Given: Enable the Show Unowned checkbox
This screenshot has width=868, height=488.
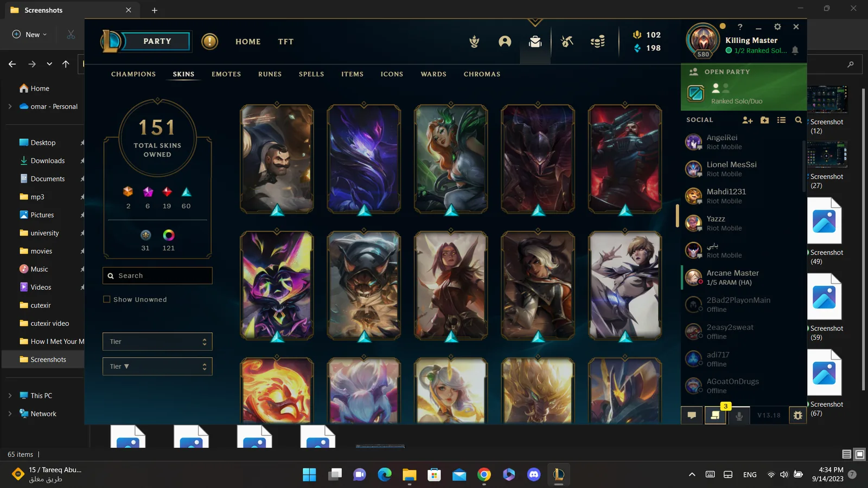Looking at the screenshot, I should click(x=107, y=299).
